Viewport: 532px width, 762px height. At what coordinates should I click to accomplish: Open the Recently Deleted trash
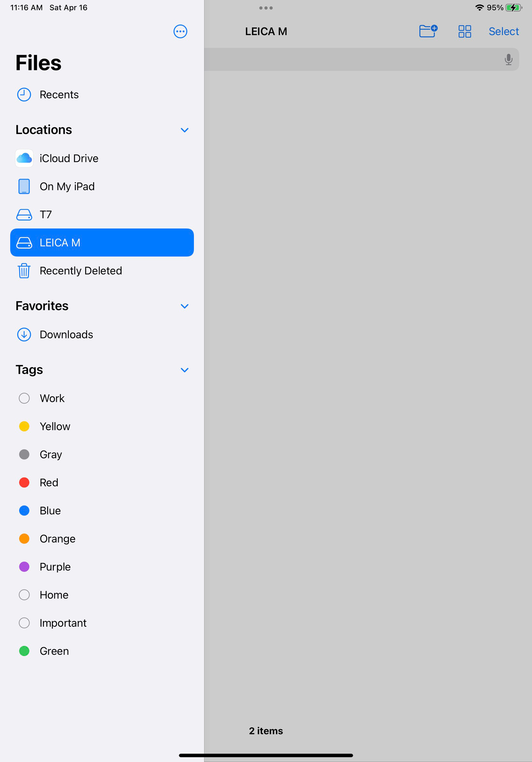tap(24, 271)
